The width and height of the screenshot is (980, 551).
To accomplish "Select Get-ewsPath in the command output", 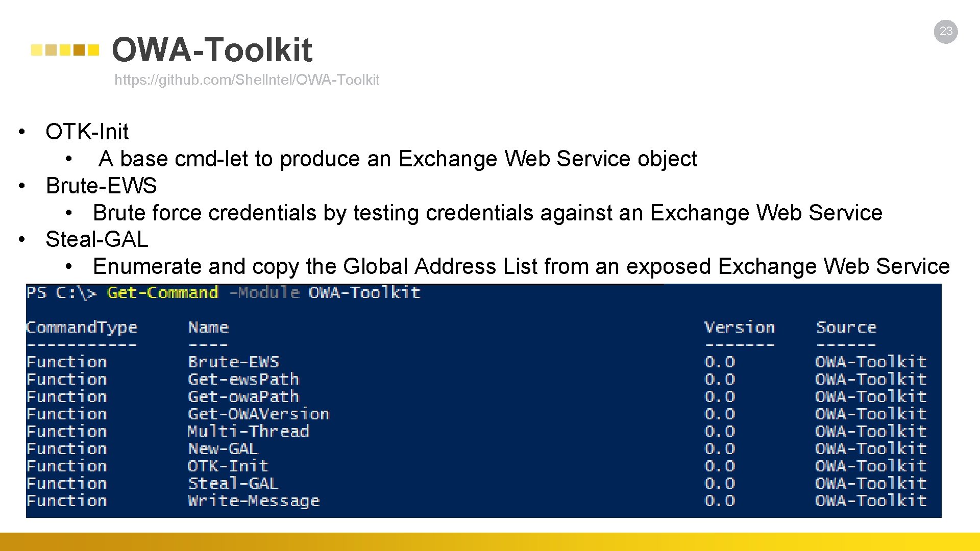I will coord(243,380).
